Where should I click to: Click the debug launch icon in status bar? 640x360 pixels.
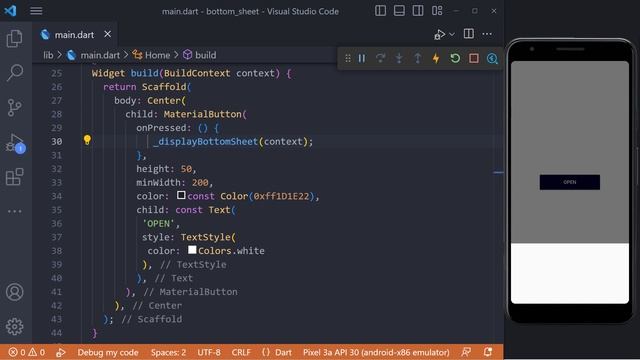61,352
